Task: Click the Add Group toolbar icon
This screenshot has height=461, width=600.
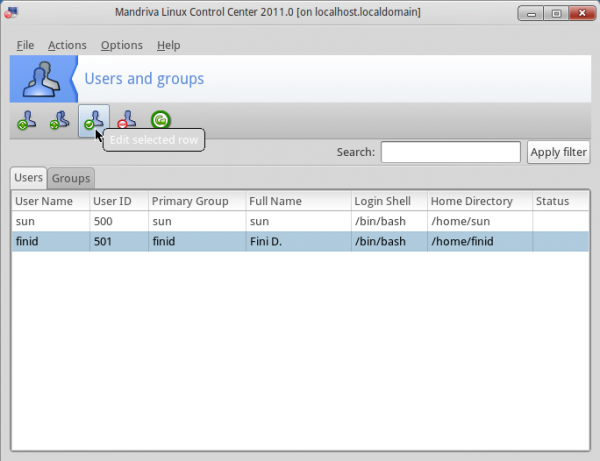Action: tap(60, 120)
